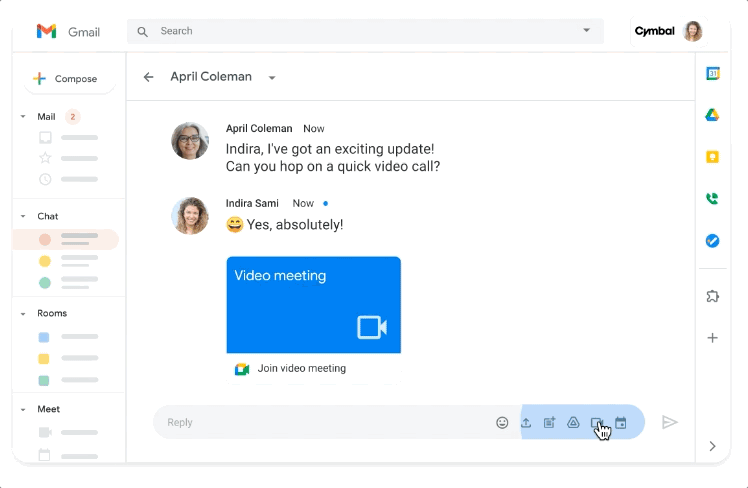
Task: Click Join video meeting link
Action: pos(301,368)
